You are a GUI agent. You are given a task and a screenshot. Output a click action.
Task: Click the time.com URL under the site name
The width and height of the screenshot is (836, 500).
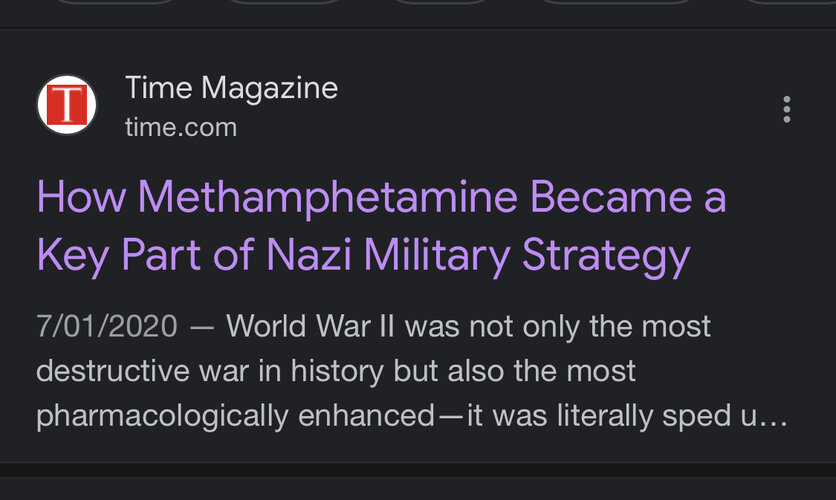181,128
